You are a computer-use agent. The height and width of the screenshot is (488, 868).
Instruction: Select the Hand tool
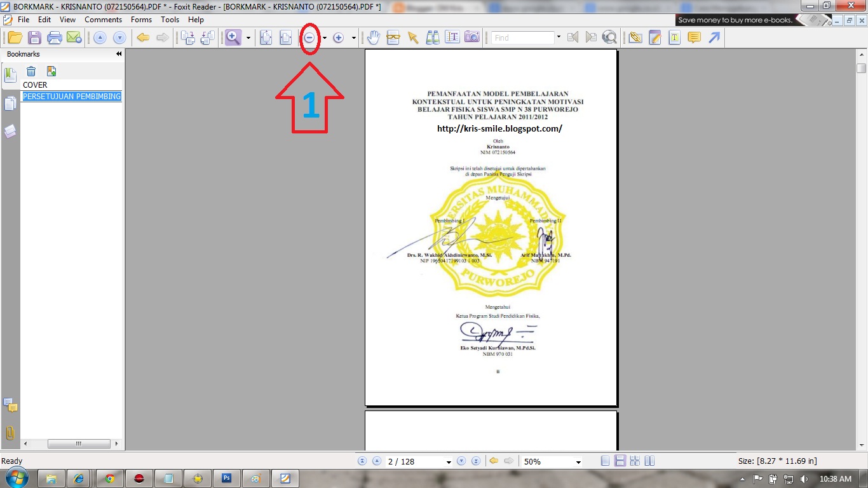374,37
